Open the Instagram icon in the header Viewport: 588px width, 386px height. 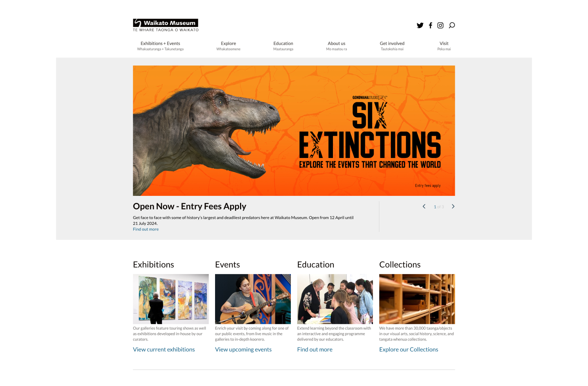click(440, 25)
